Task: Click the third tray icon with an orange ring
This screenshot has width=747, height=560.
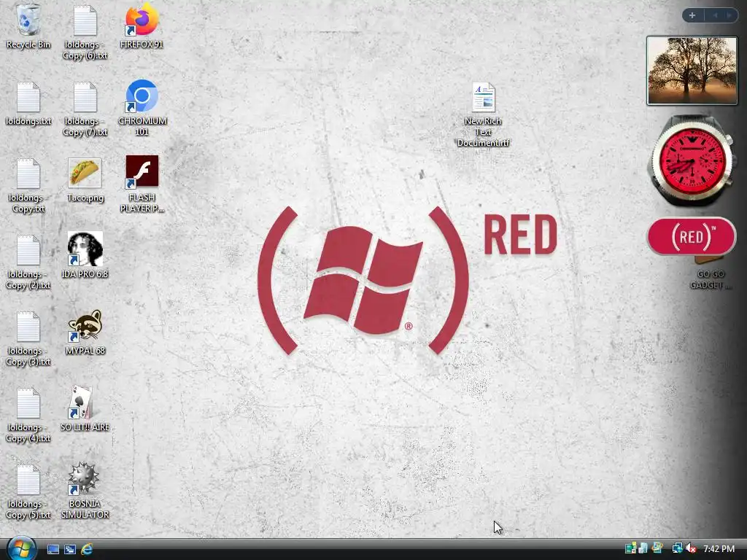Action: (x=657, y=548)
